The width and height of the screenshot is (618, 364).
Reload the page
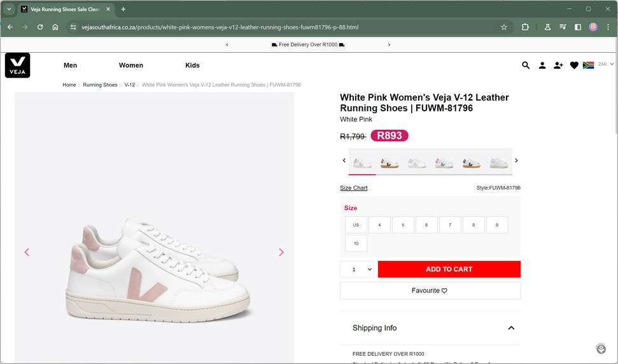[x=40, y=27]
